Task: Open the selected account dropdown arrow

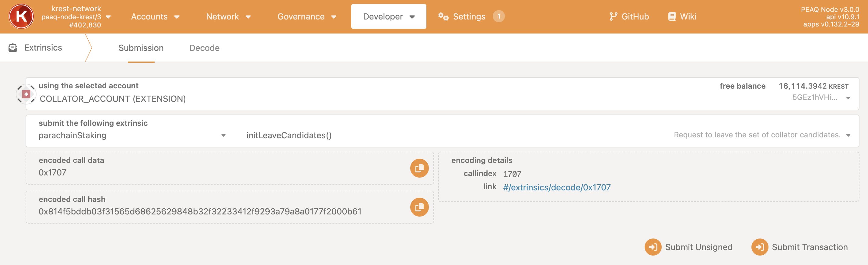Action: click(848, 98)
